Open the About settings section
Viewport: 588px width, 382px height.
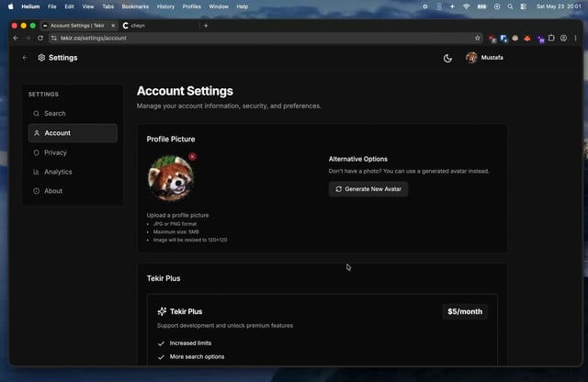click(x=73, y=191)
